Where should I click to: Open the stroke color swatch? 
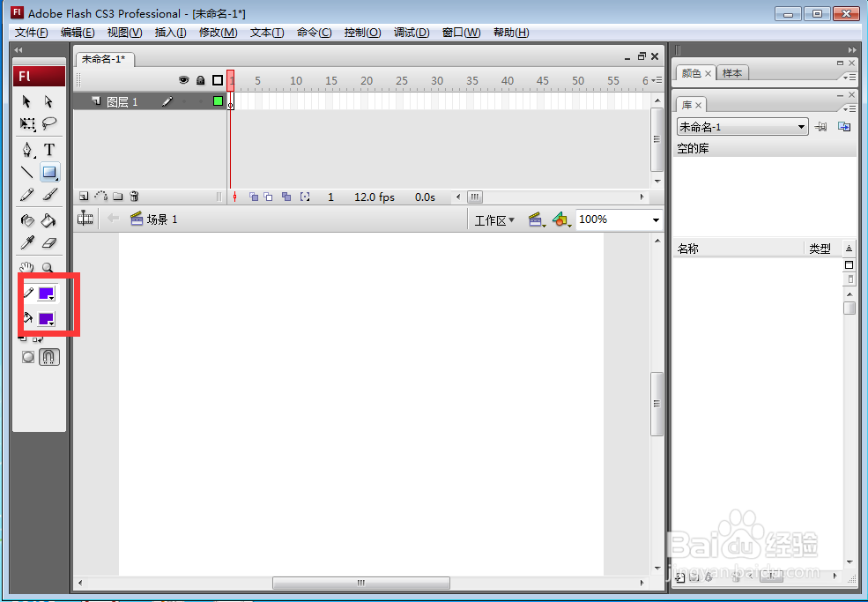pos(46,294)
